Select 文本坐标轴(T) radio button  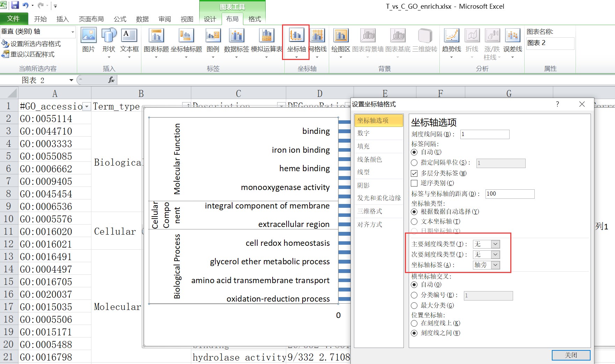[414, 221]
